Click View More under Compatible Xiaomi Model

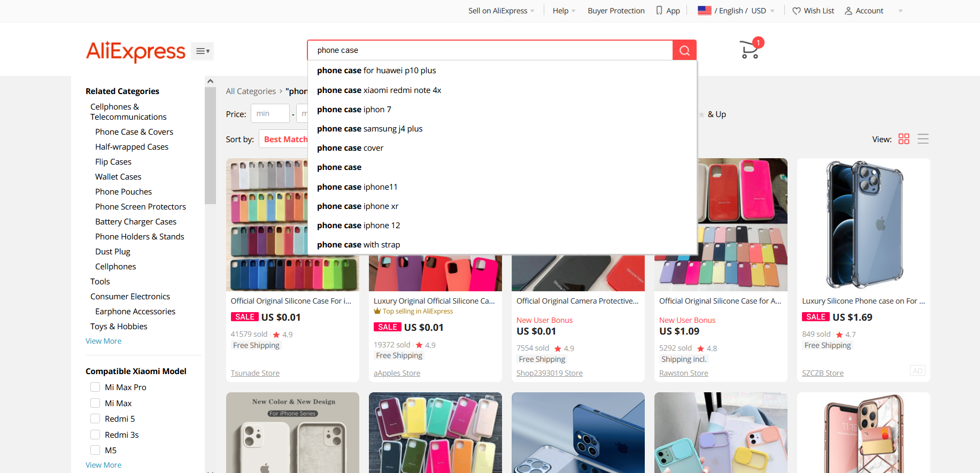(103, 465)
